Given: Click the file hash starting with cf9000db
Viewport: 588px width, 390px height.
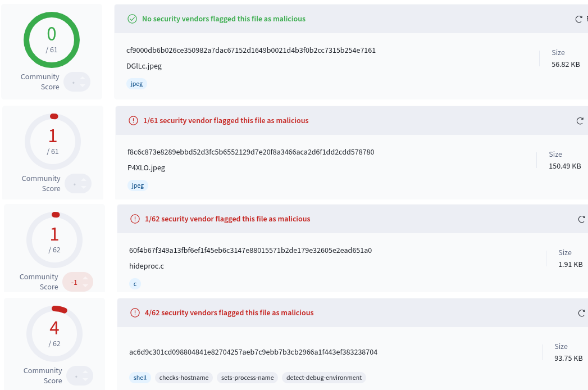Looking at the screenshot, I should point(251,51).
